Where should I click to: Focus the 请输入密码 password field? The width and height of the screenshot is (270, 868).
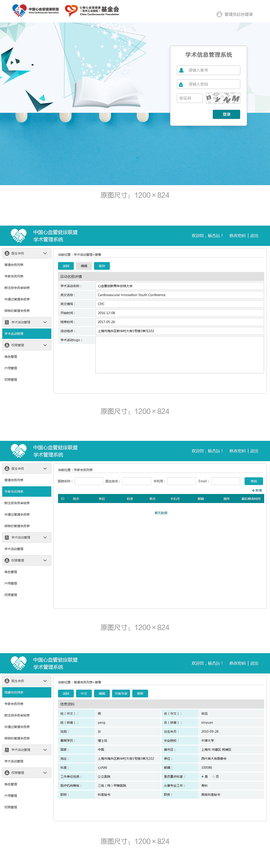(208, 84)
